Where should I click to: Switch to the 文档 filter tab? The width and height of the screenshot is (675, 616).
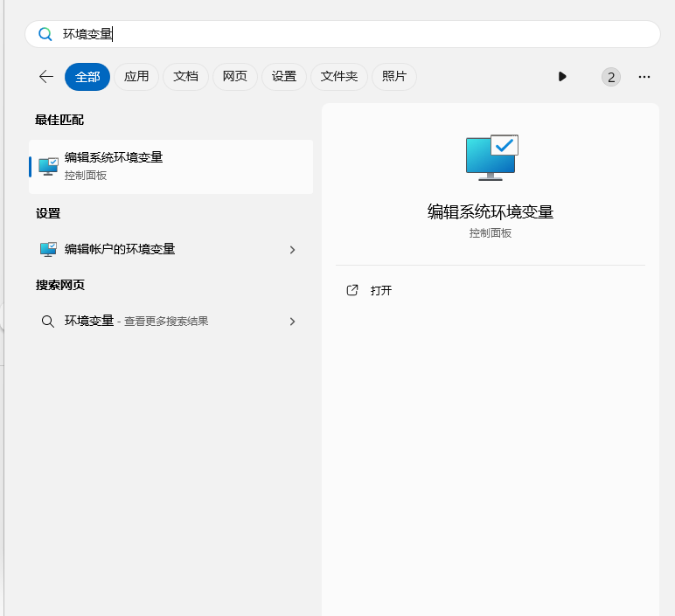point(185,77)
